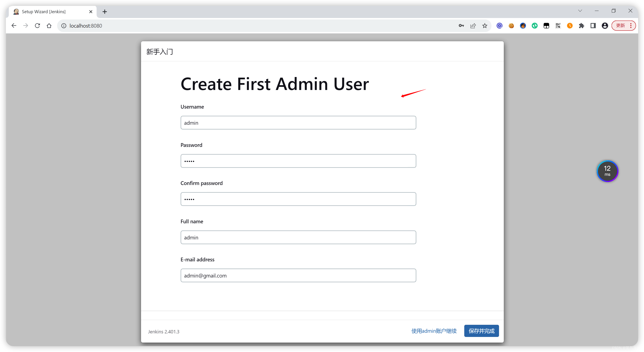This screenshot has width=644, height=352.
Task: Click the 保存并完成 button
Action: (481, 331)
